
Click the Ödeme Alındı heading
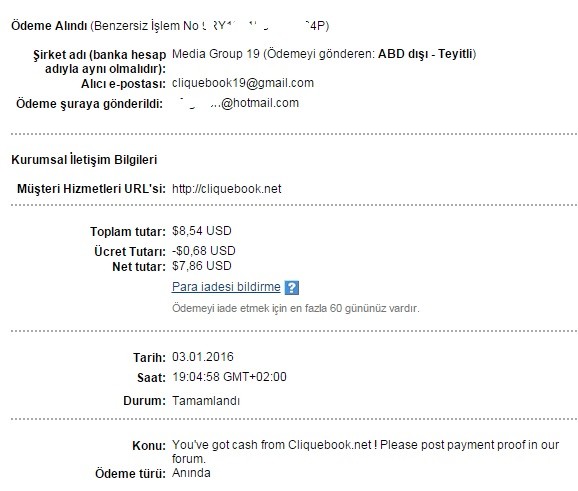coord(49,26)
